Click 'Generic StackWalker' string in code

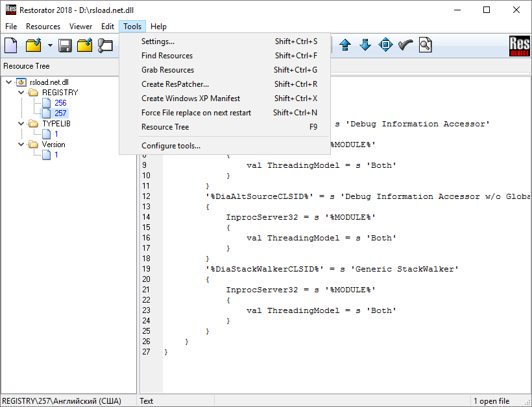point(405,269)
